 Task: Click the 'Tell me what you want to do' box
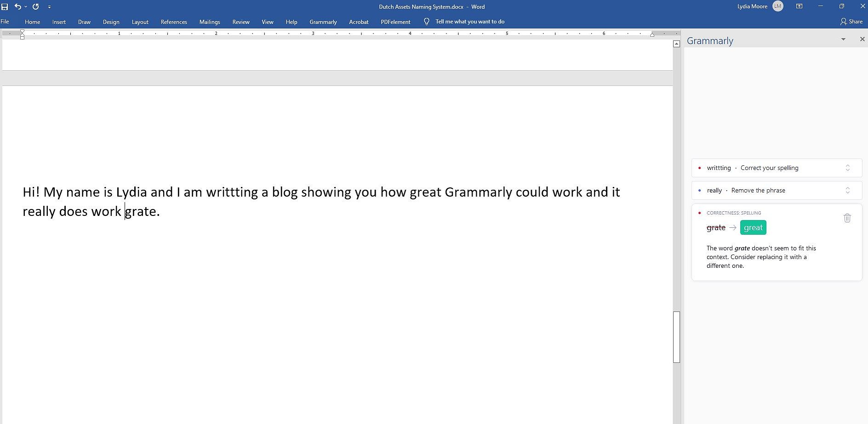470,22
